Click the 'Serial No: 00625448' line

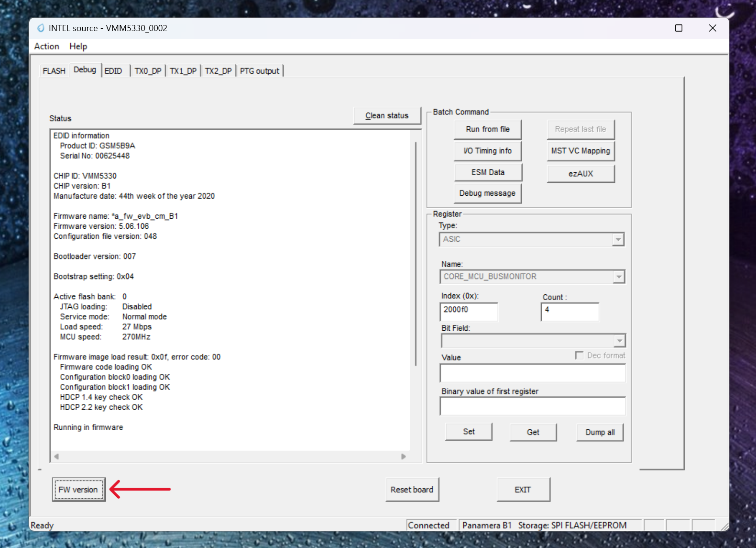pos(95,156)
